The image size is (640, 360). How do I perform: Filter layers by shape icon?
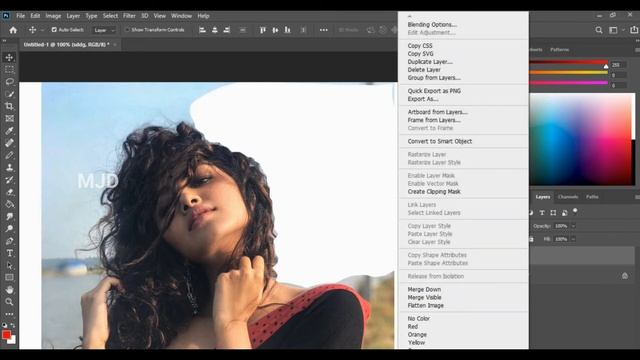[x=553, y=213]
